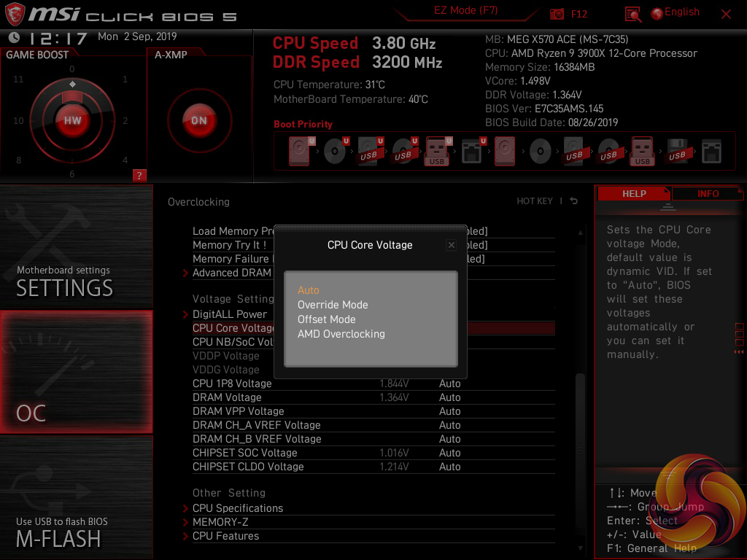747x560 pixels.
Task: Pick Offset Mode from the voltage list
Action: pos(327,319)
